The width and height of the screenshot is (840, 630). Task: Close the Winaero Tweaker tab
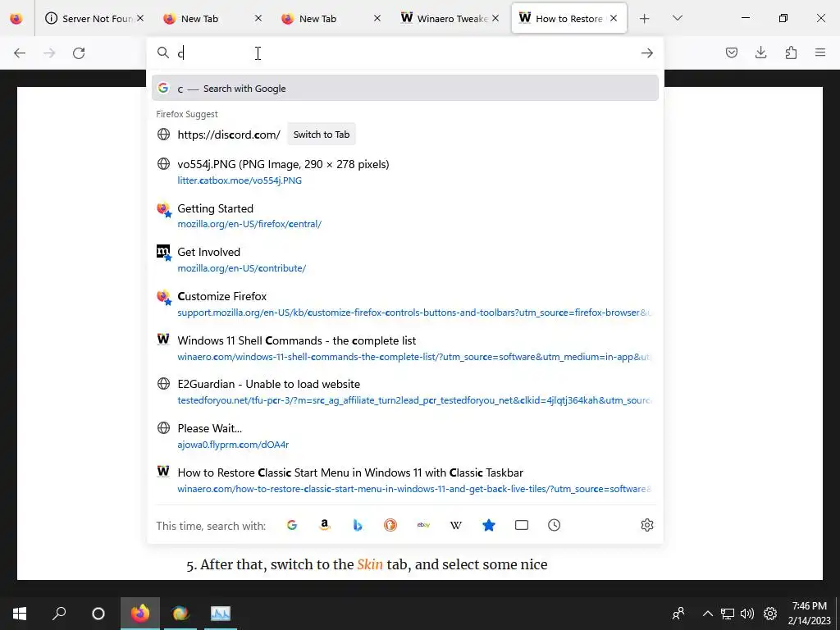(x=495, y=18)
